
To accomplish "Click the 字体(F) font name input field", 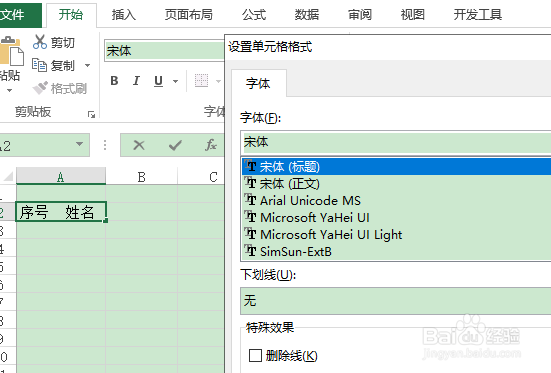I will (396, 142).
